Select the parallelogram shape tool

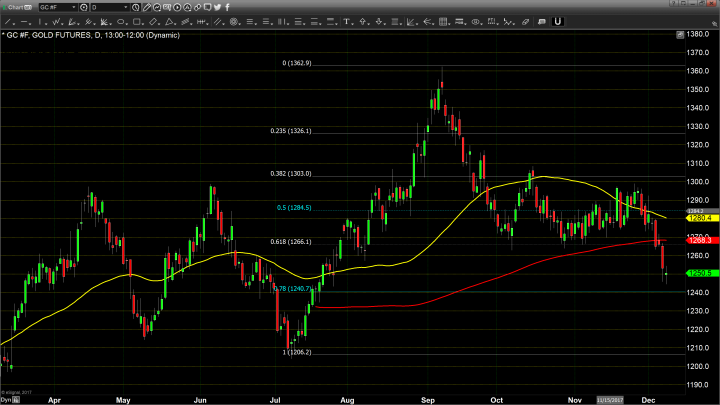153,22
